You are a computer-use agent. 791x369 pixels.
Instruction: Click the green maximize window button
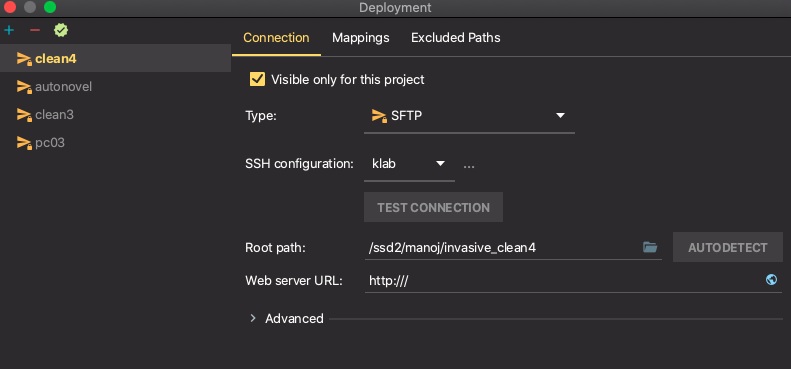[x=50, y=7]
